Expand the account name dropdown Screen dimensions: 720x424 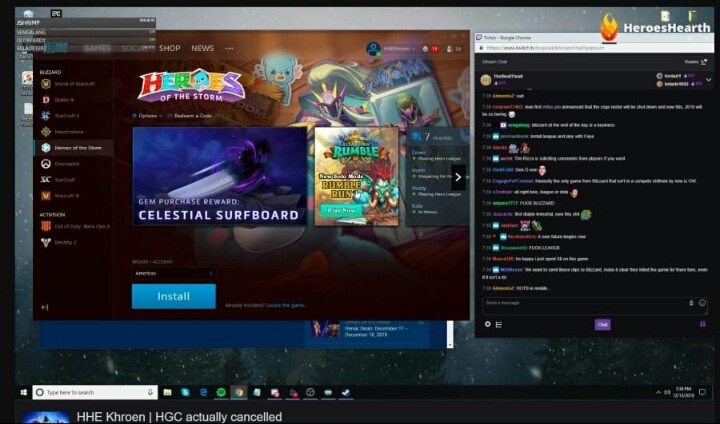pos(399,49)
